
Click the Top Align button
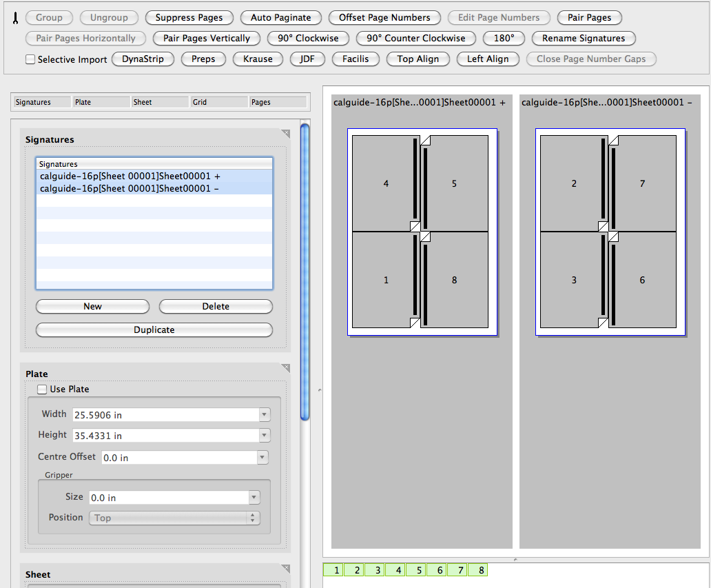418,59
